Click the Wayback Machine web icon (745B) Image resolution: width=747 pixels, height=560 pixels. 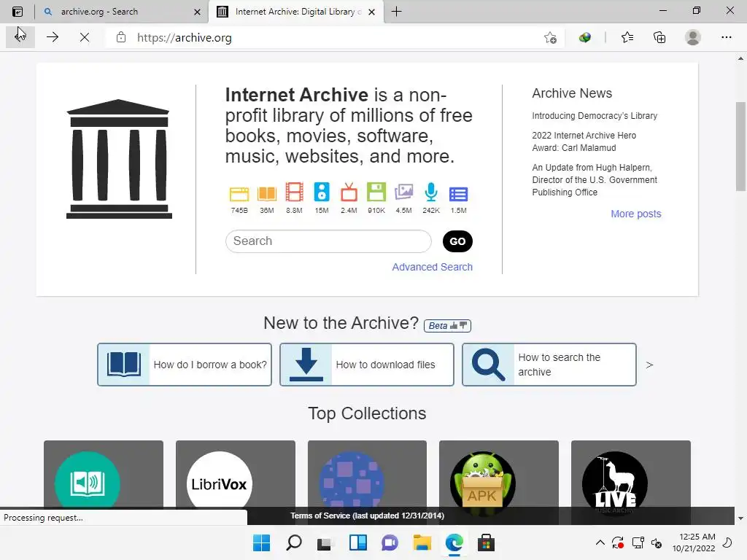tap(239, 193)
